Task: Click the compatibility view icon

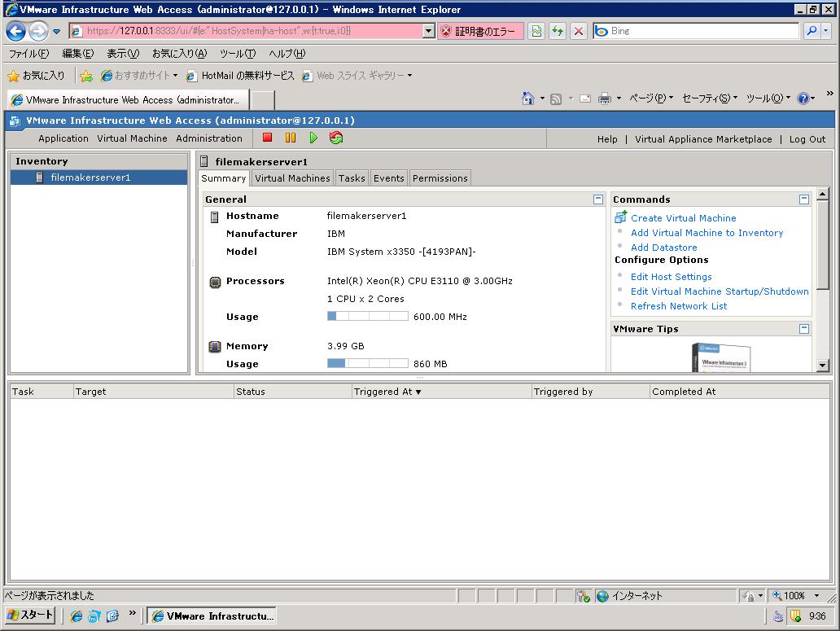Action: tap(536, 31)
